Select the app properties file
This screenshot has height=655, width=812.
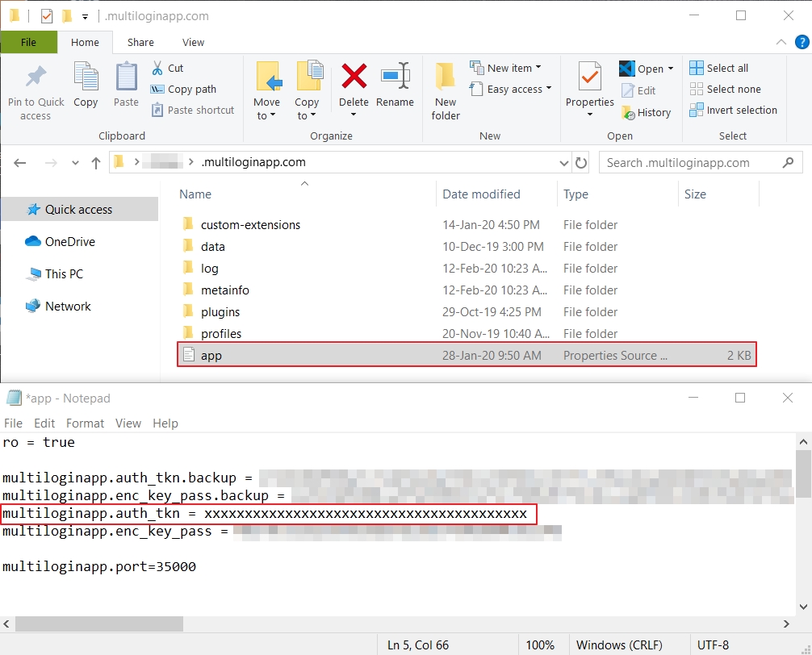point(467,355)
